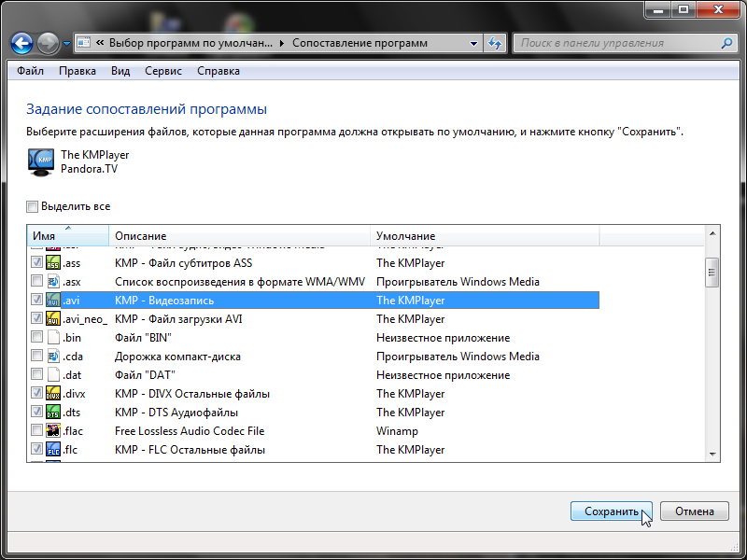747x560 pixels.
Task: Click KMP - Файл загрузки AVI text
Action: click(178, 318)
